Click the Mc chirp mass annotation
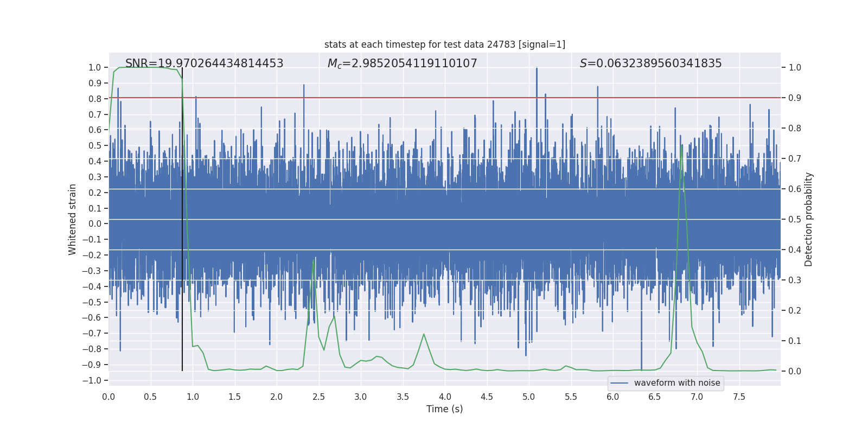868x434 pixels. pyautogui.click(x=402, y=63)
